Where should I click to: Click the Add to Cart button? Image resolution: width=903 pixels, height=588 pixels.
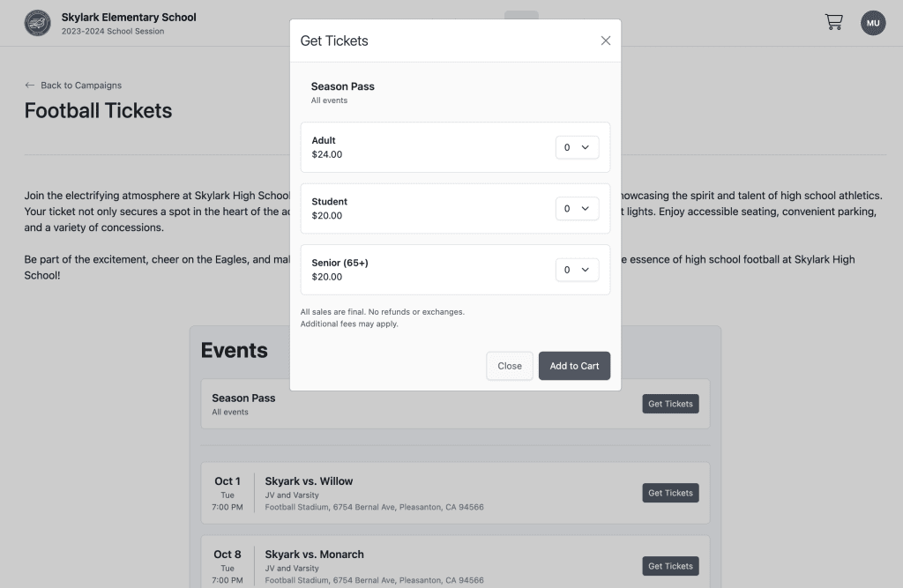pyautogui.click(x=574, y=366)
